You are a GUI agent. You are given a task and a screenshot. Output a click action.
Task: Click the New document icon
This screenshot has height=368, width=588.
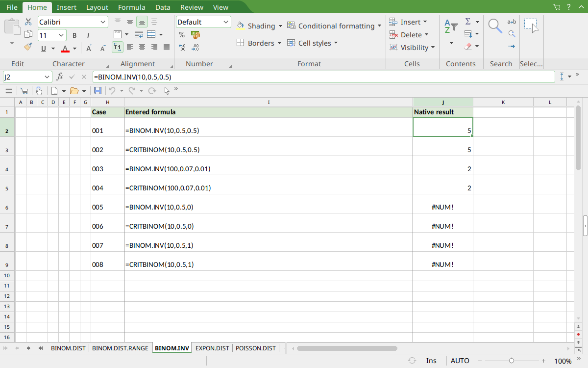click(55, 91)
